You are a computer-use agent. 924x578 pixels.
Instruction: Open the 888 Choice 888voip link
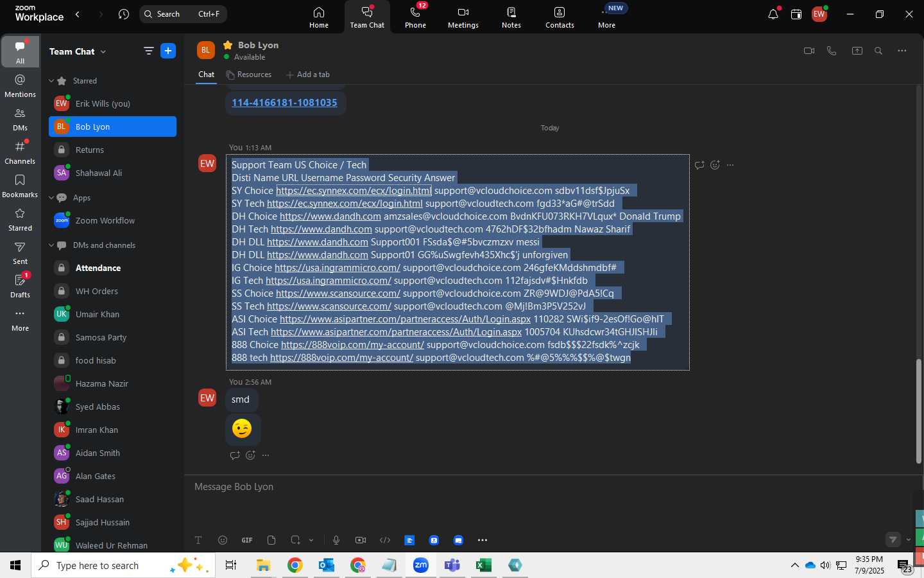[352, 345]
